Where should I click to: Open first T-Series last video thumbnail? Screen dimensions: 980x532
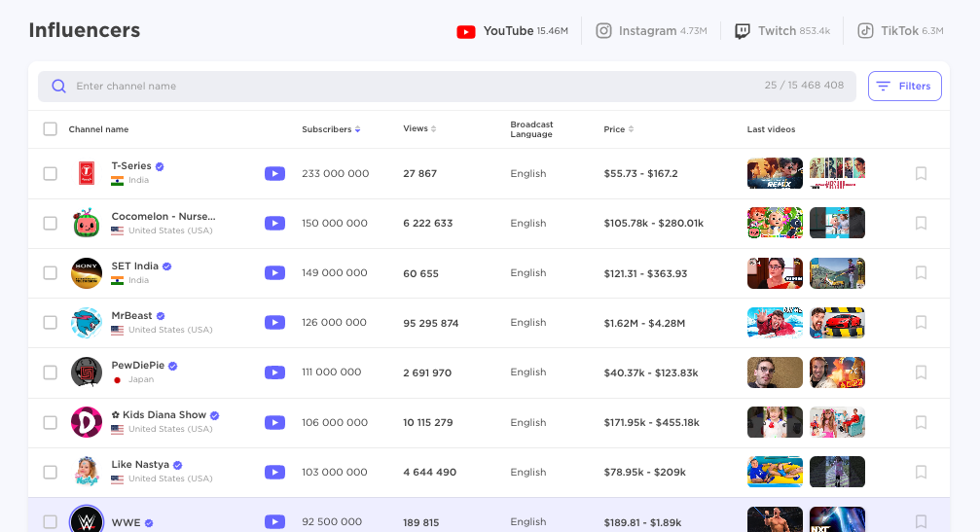coord(775,174)
